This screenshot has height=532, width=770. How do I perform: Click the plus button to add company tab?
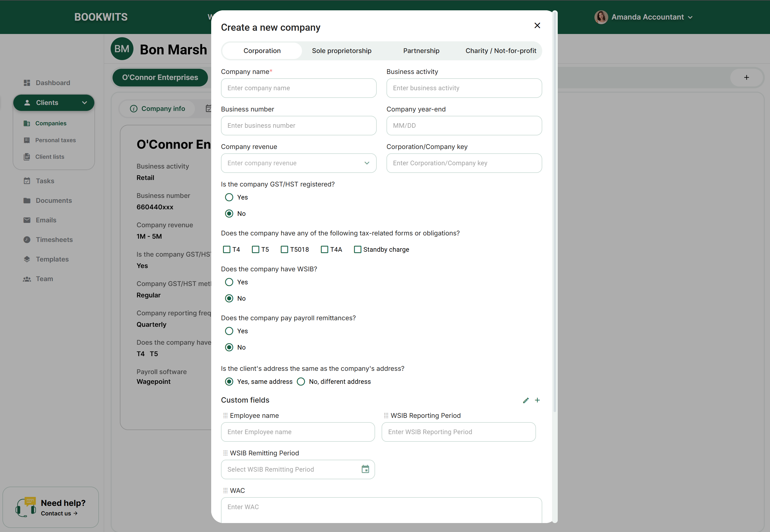746,78
